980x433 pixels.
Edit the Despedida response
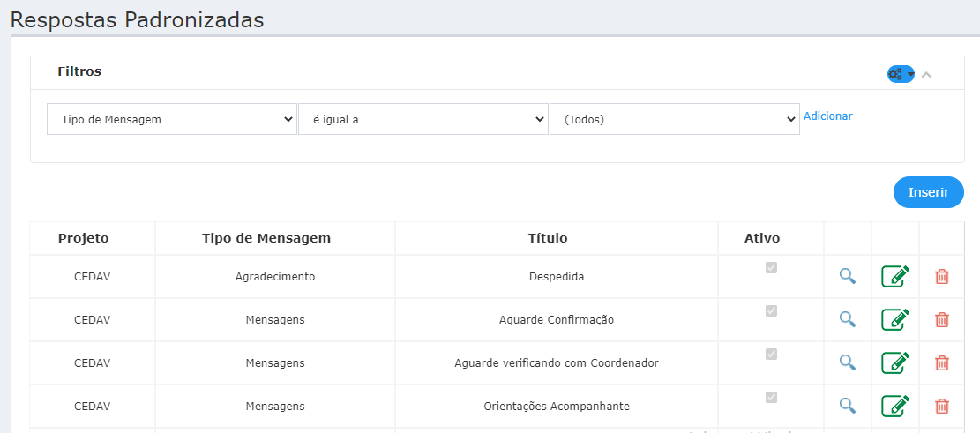coord(895,276)
